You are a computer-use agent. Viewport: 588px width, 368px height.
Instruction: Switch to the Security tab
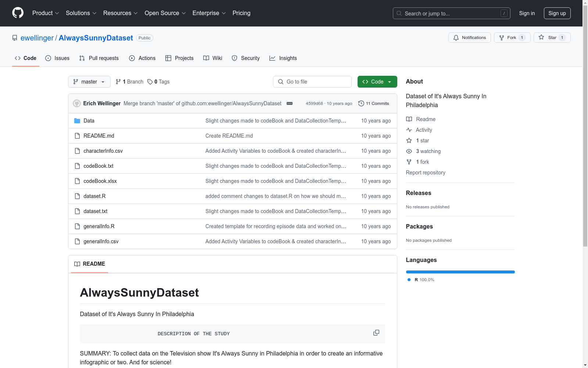(x=246, y=58)
